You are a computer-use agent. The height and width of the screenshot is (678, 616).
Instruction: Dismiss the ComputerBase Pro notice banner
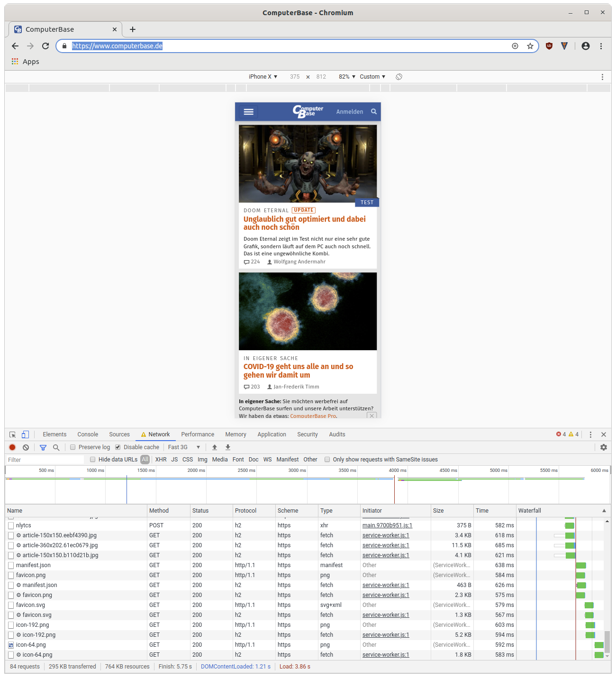pyautogui.click(x=372, y=416)
